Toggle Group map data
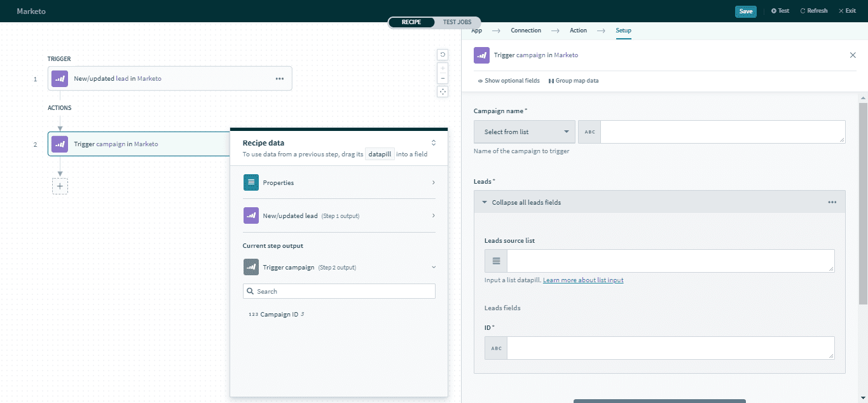Screen dimensions: 868x403 pos(573,81)
